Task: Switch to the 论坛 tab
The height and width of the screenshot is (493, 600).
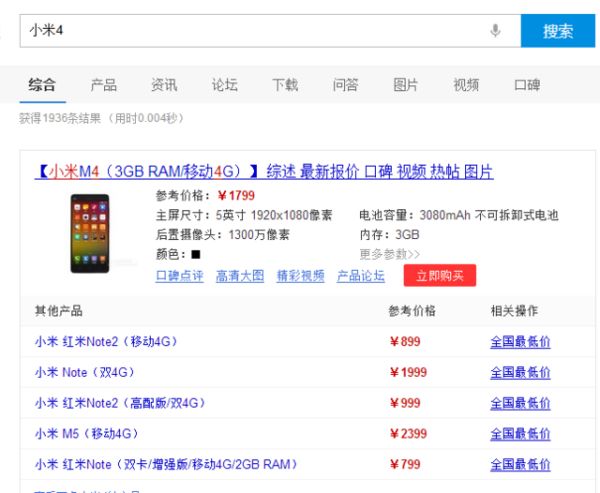Action: (225, 85)
